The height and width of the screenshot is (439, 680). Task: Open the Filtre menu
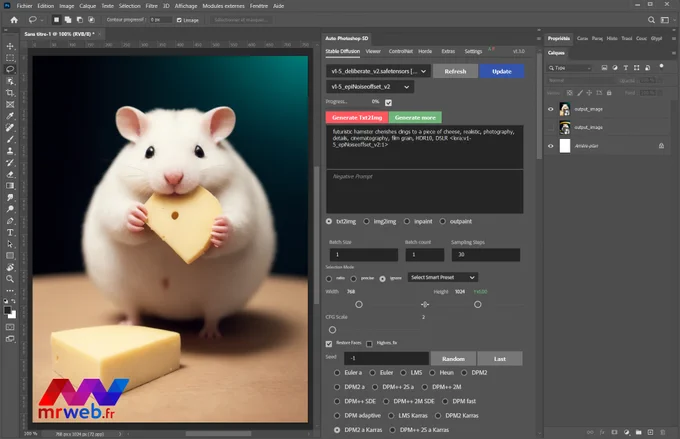[151, 6]
